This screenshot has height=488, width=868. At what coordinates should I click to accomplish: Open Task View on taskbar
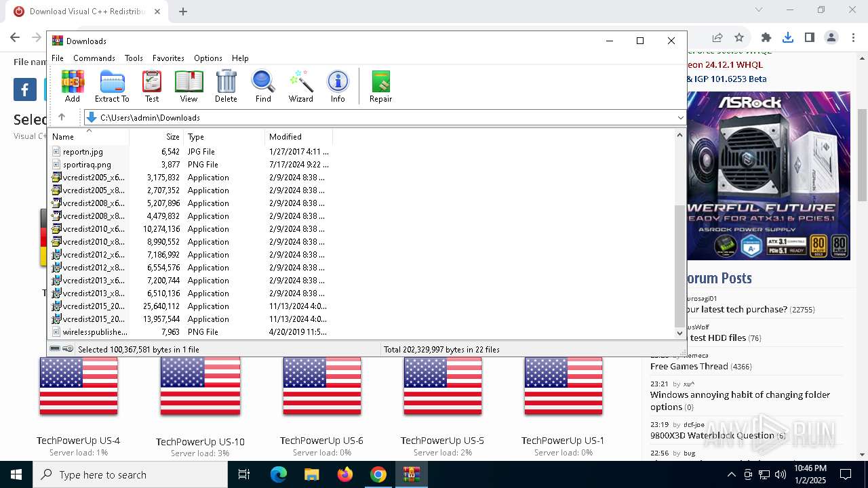[x=244, y=474]
